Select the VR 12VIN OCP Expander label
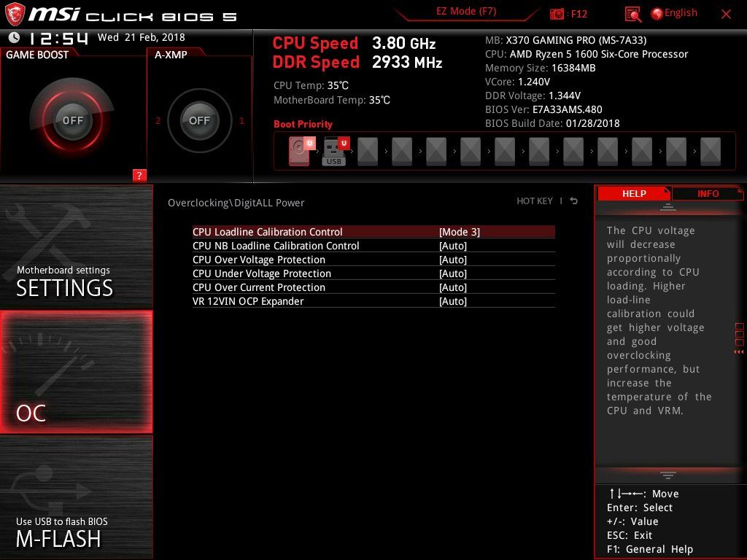The height and width of the screenshot is (560, 747). point(248,301)
